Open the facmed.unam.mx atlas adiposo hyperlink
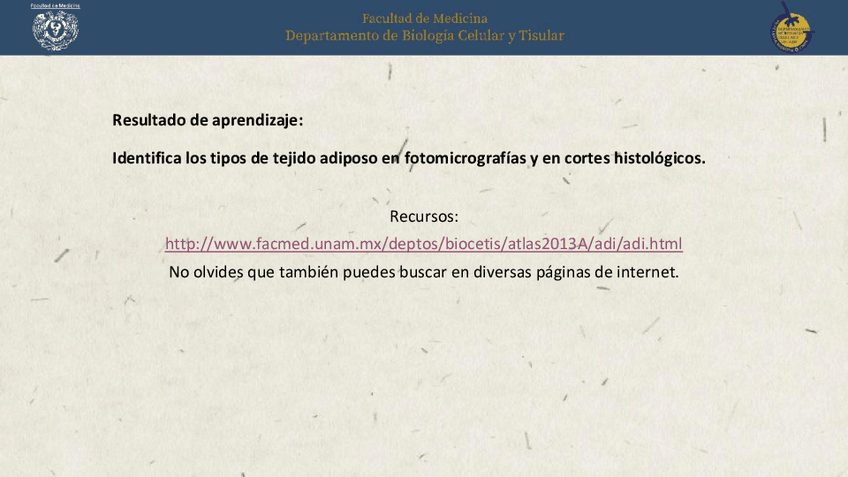848x477 pixels. 423,244
